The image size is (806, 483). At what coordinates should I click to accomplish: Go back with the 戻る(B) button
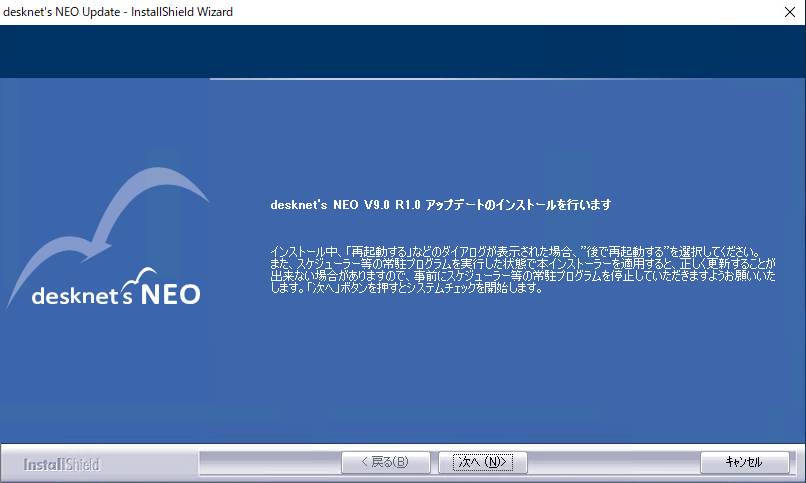(386, 462)
